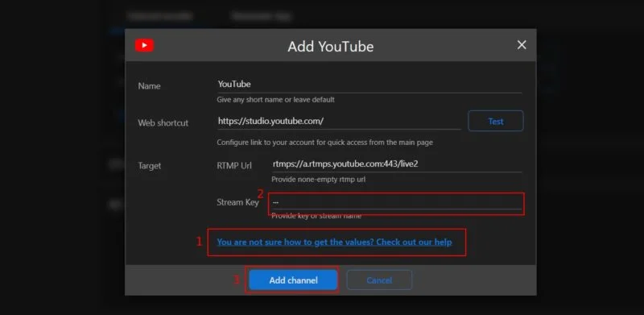Click the Test button
This screenshot has height=315, width=644.
[x=496, y=121]
